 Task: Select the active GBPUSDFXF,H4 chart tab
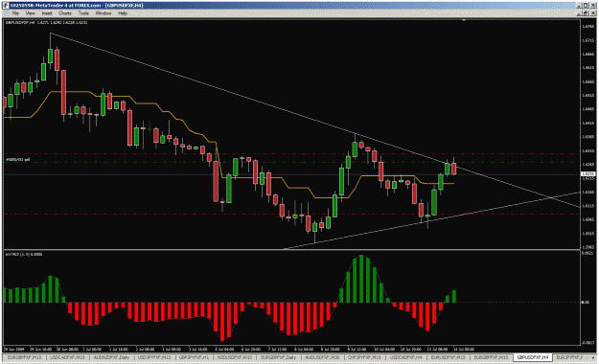(x=533, y=357)
